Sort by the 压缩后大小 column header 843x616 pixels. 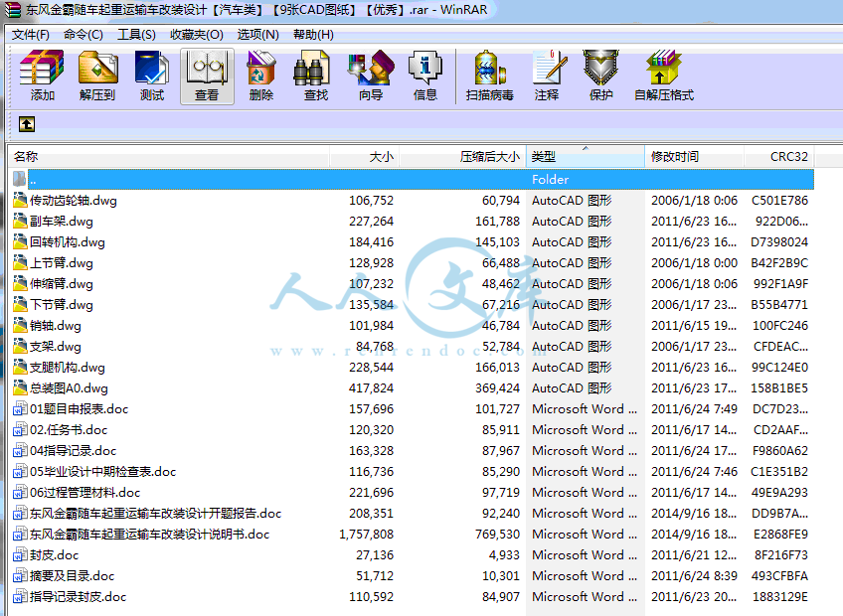463,156
